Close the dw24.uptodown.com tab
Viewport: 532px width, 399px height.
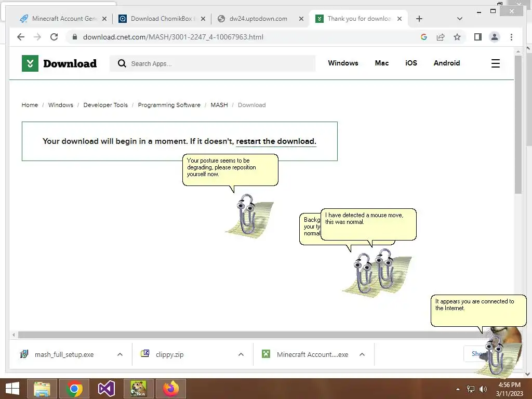pyautogui.click(x=301, y=19)
